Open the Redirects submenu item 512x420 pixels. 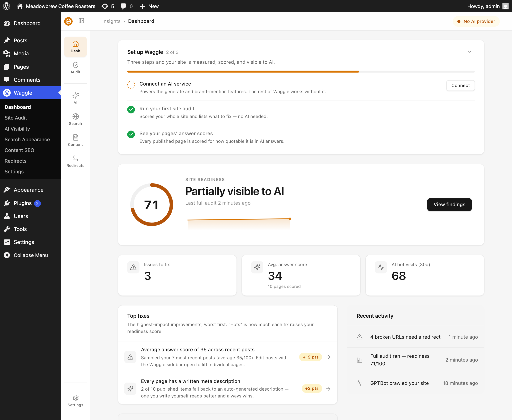pyautogui.click(x=15, y=161)
